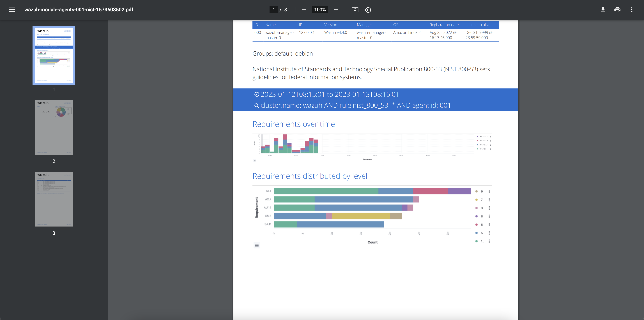Click the 100% zoom level field

[320, 10]
